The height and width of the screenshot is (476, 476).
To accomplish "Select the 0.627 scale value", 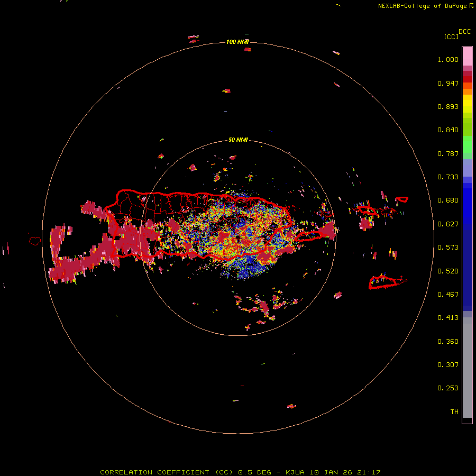I will 448,224.
